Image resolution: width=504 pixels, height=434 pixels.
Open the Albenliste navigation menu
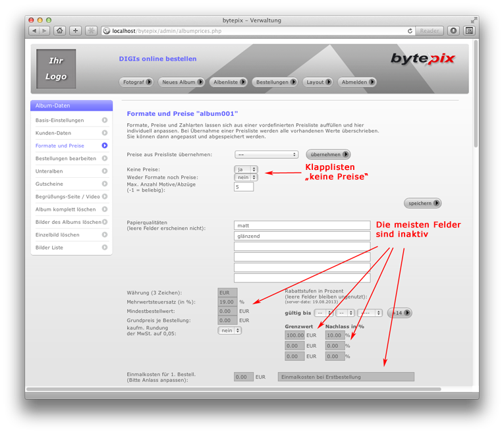(x=228, y=82)
